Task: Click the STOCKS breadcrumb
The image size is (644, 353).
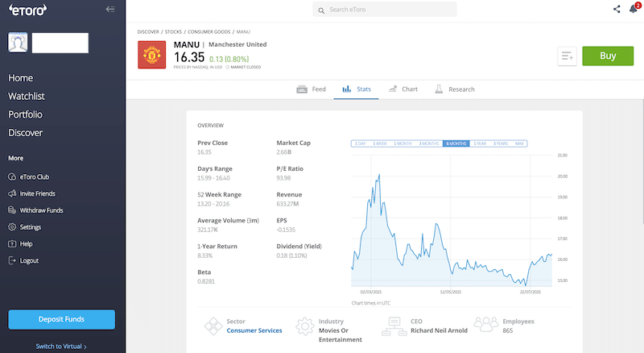Action: 173,31
